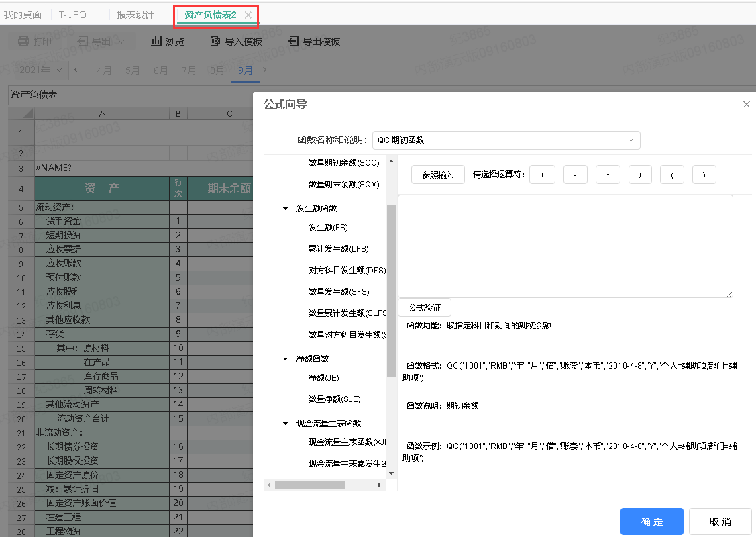Insert the multiply operator
This screenshot has height=537, width=756.
[608, 175]
